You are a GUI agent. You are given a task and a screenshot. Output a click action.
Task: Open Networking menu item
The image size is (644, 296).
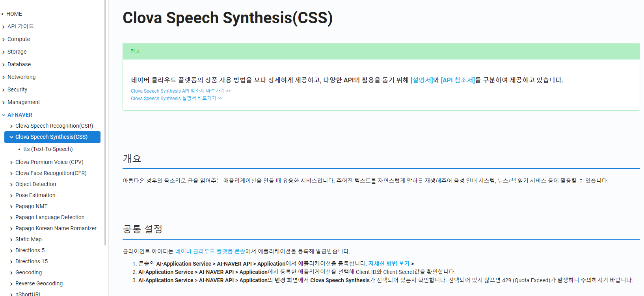point(21,77)
